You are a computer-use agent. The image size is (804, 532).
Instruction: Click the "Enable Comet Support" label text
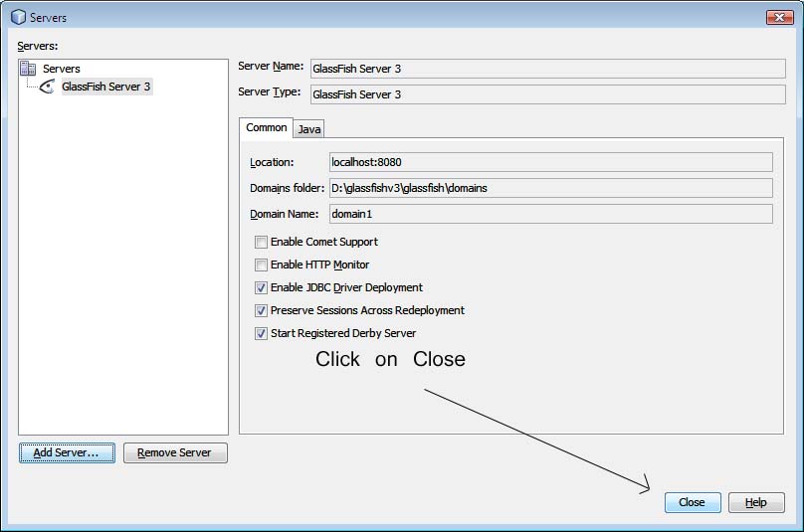(324, 242)
